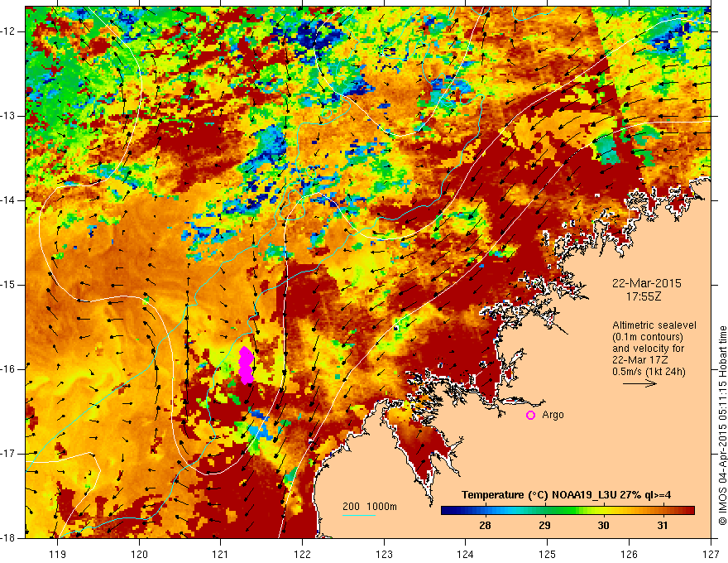Viewport: 728px width, 563px height.
Task: Click latitude axis label -16
Action: click(8, 369)
